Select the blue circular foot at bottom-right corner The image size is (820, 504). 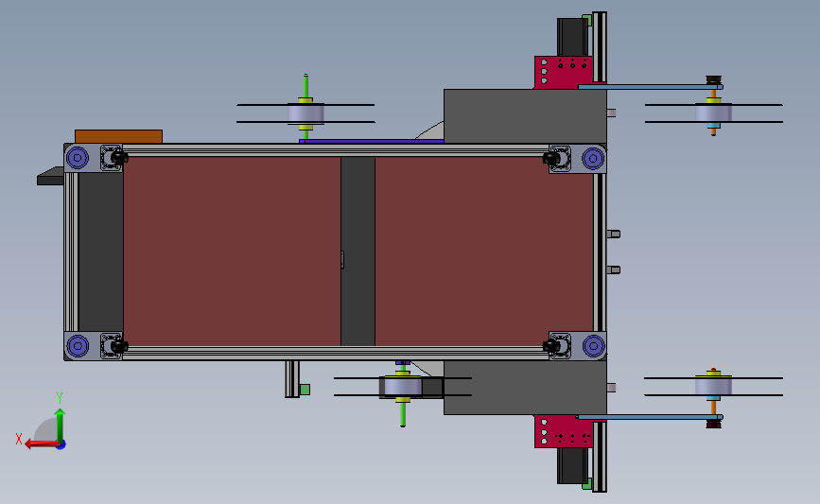click(x=593, y=345)
